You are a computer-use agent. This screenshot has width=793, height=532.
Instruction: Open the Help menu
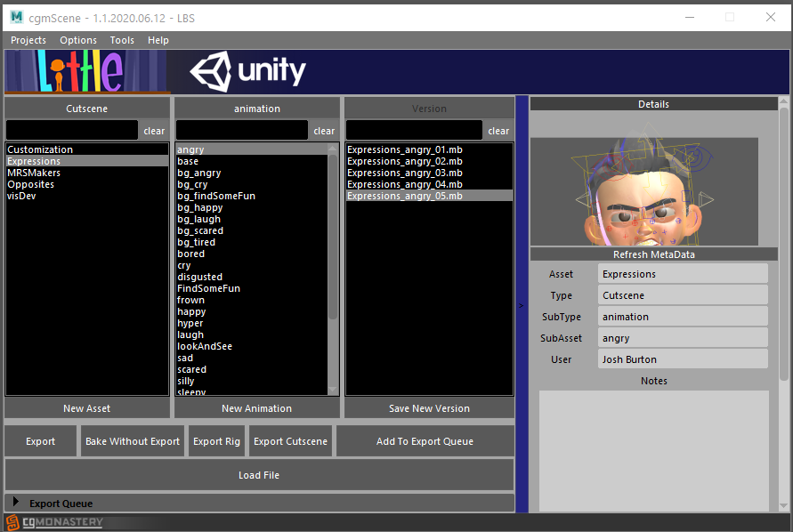pos(158,40)
